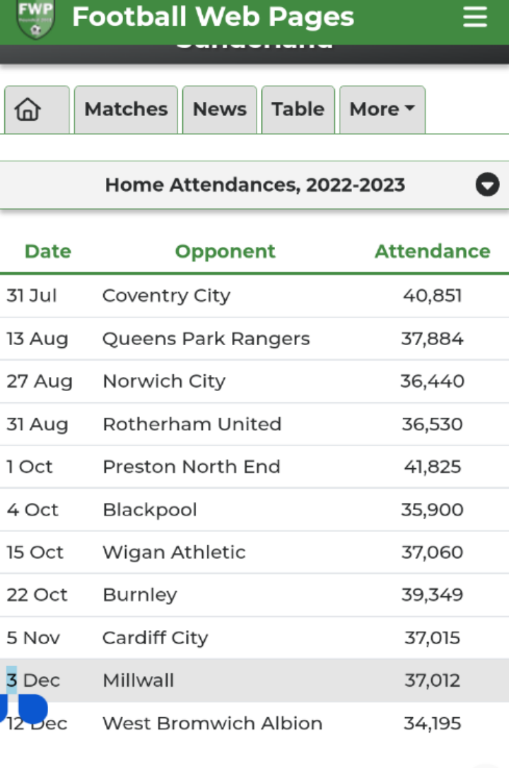
Task: Open the News tab
Action: click(x=219, y=109)
